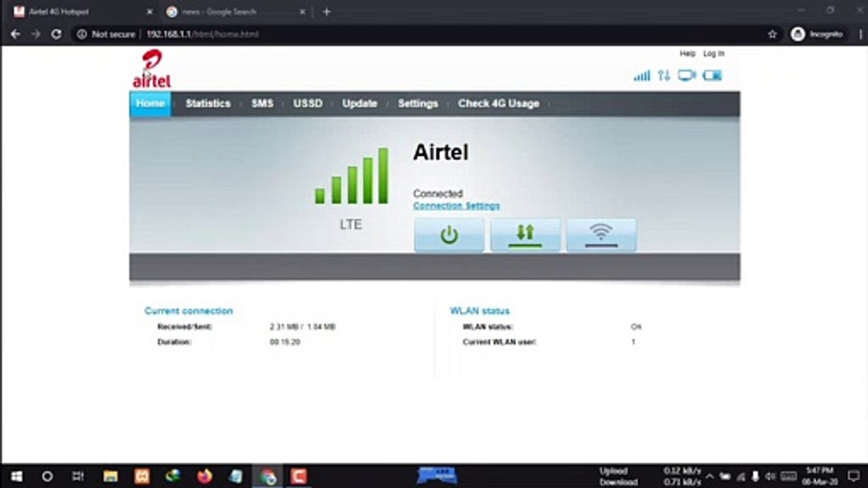
Task: Open the Home tab
Action: [150, 104]
